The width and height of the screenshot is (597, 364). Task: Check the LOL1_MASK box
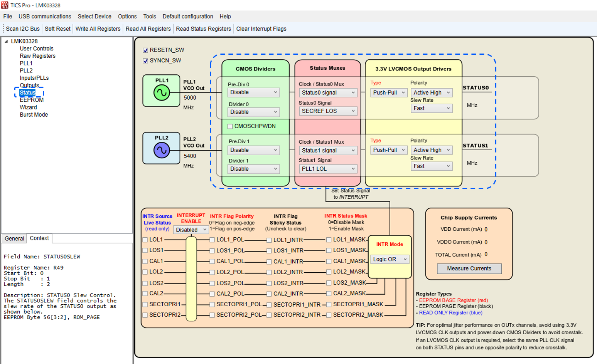point(329,239)
